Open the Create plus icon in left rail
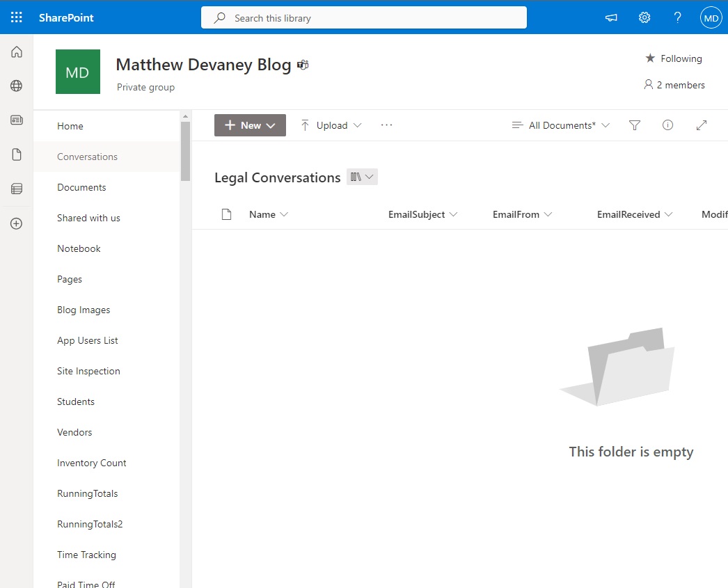Screen dimensions: 728x588 16,223
